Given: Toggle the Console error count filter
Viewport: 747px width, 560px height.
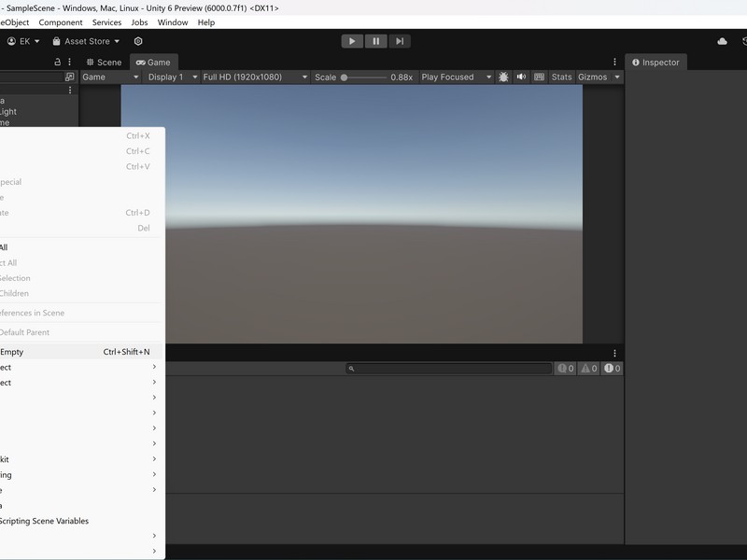Looking at the screenshot, I should [x=612, y=369].
